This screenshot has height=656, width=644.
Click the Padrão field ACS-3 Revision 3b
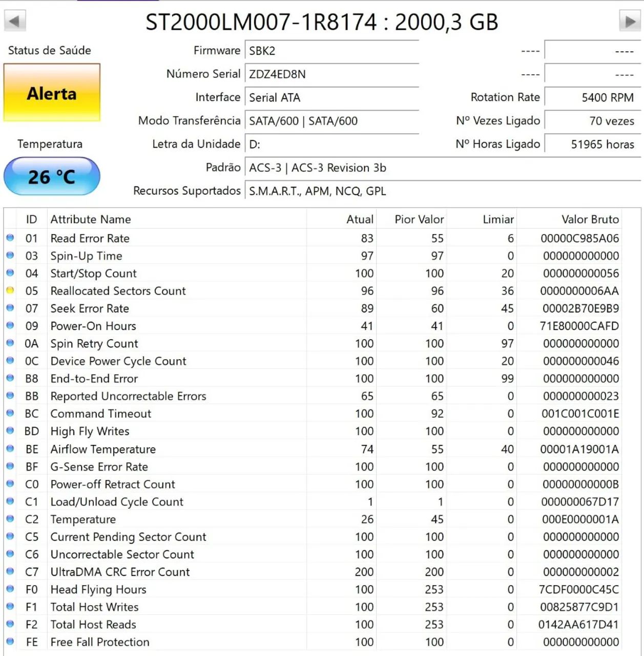click(443, 168)
